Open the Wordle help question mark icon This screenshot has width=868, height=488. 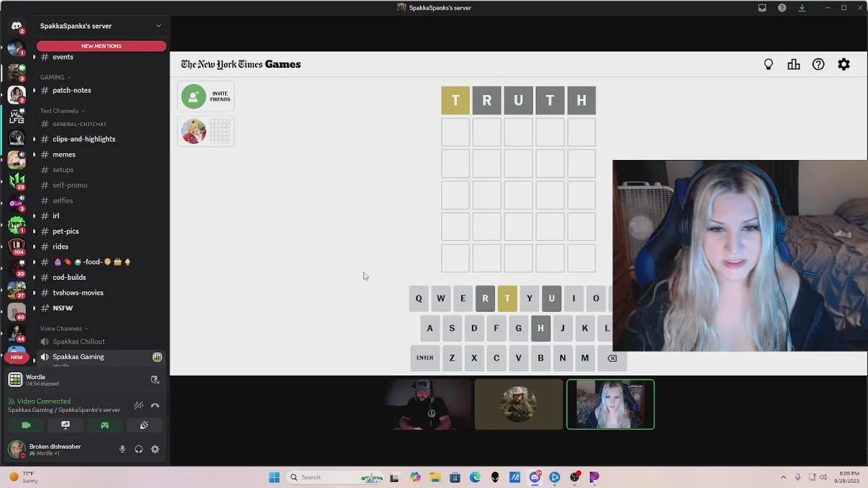[818, 64]
